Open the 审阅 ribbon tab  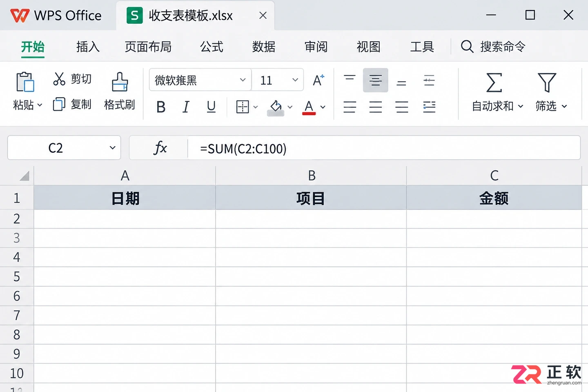(x=316, y=47)
